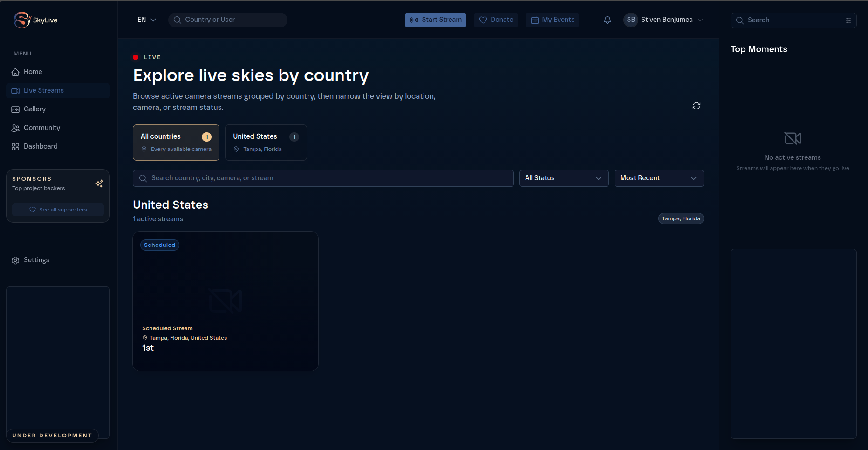The image size is (868, 450).
Task: Open My Events
Action: [x=553, y=20]
